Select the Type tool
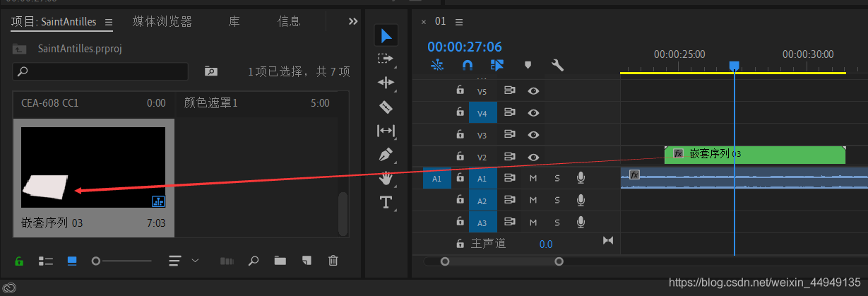Viewport: 868px width, 296px height. 386,203
